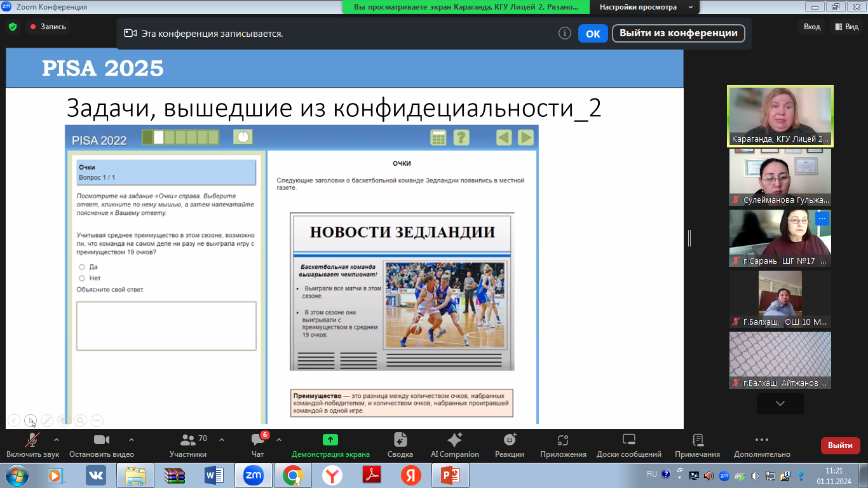
Task: Open Доски сообщений whiteboards
Action: [628, 440]
